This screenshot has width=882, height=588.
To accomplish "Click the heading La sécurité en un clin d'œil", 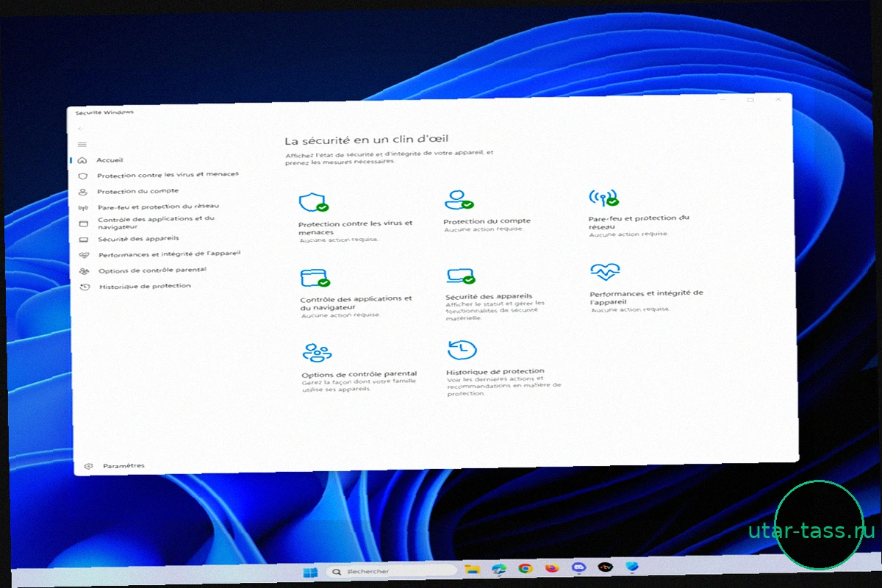I will point(366,138).
